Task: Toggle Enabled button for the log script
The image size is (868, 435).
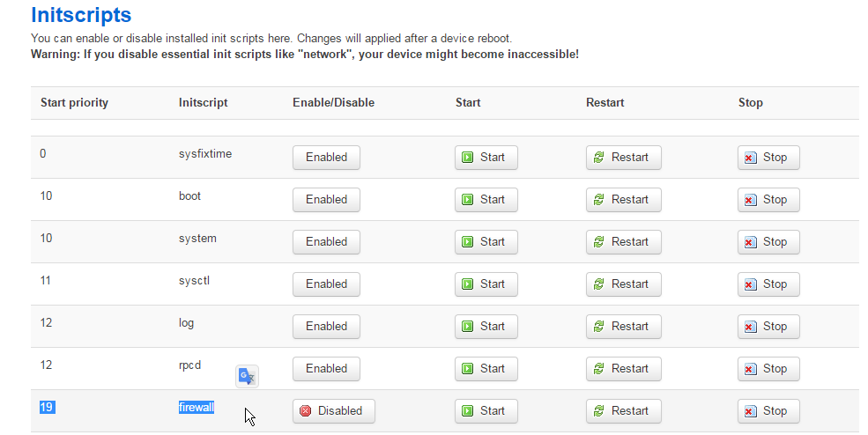Action: pyautogui.click(x=326, y=327)
